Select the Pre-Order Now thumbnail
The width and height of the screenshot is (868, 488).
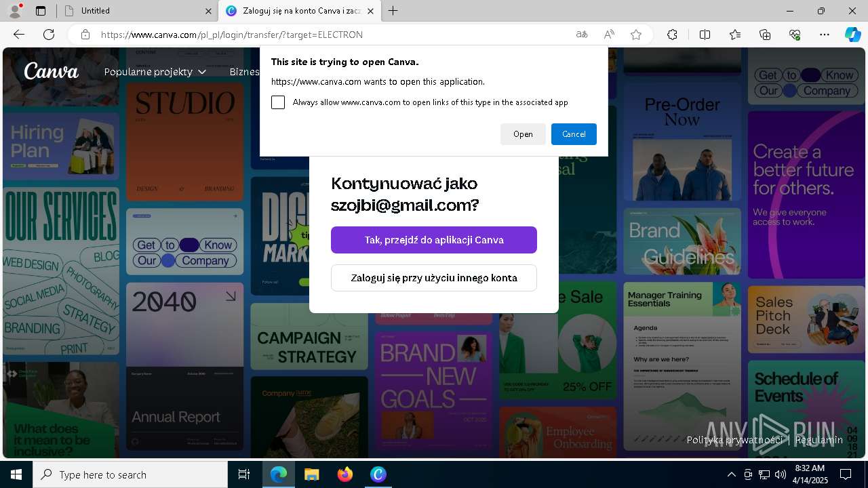(682, 141)
